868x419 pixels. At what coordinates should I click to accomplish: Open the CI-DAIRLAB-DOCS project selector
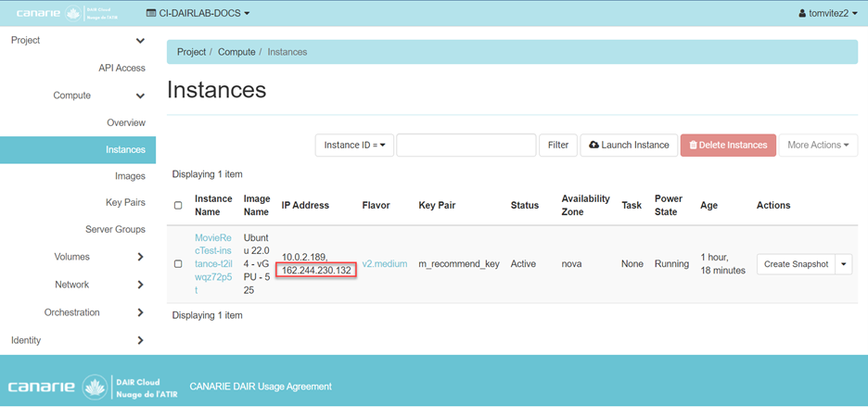click(x=198, y=14)
